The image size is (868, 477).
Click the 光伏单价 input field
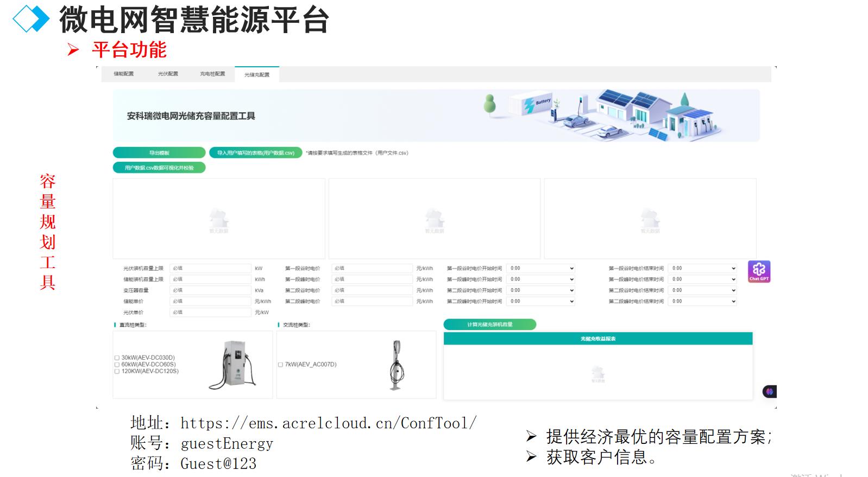click(211, 313)
